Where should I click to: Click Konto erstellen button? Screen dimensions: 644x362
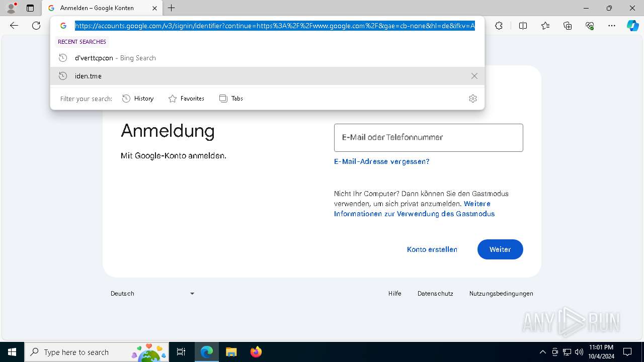432,249
